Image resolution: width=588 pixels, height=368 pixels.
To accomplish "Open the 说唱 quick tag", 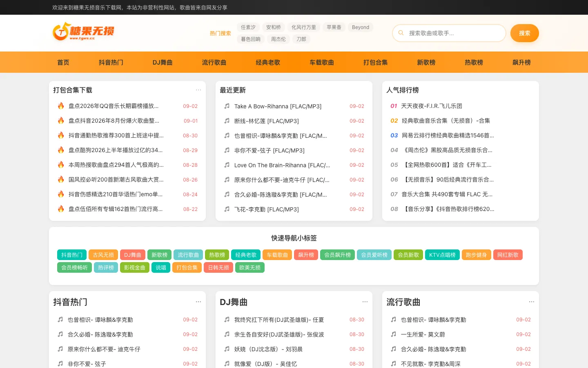I will point(161,267).
